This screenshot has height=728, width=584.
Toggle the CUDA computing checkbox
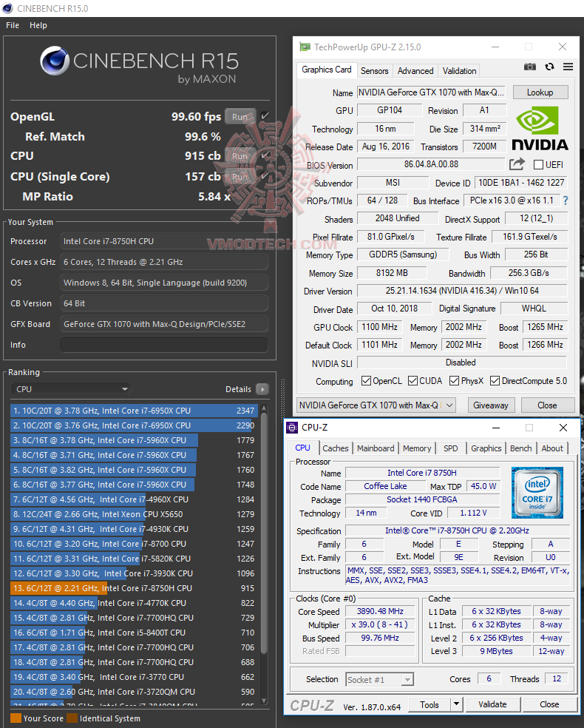point(412,381)
